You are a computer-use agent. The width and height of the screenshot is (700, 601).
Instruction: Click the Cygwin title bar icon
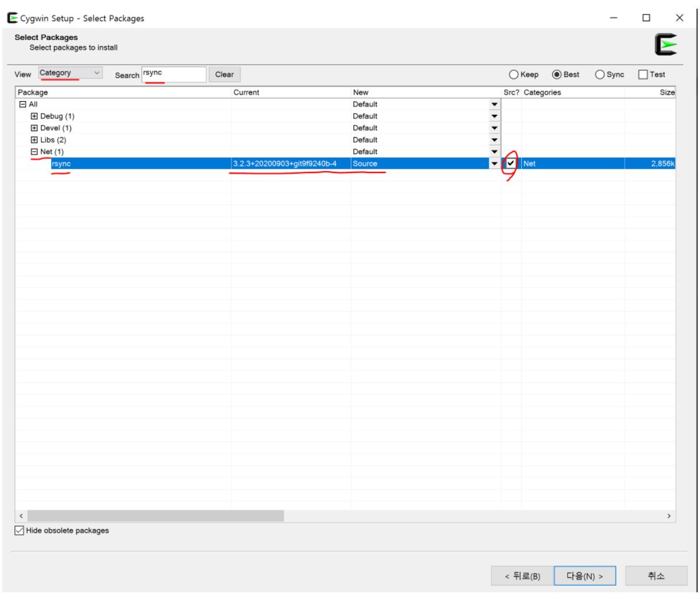coord(11,19)
